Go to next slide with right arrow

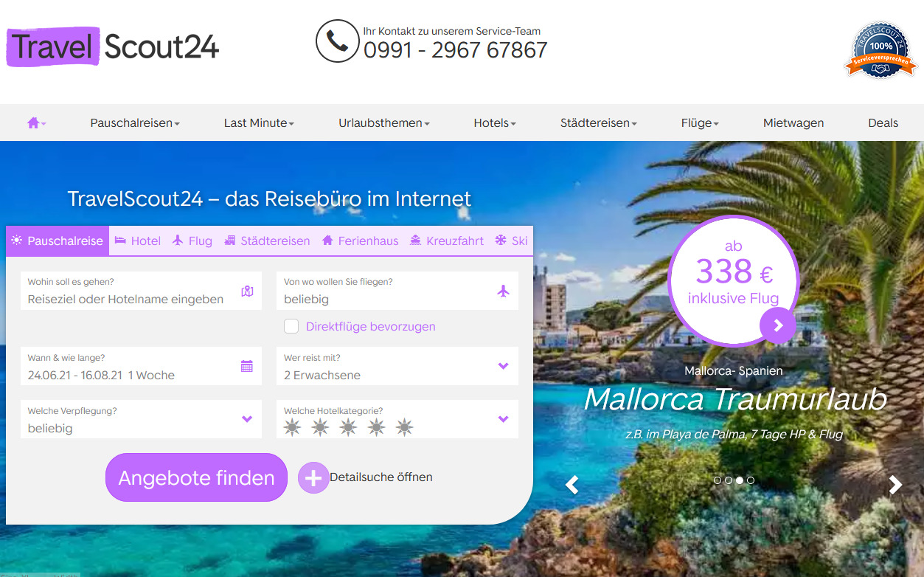pyautogui.click(x=895, y=485)
